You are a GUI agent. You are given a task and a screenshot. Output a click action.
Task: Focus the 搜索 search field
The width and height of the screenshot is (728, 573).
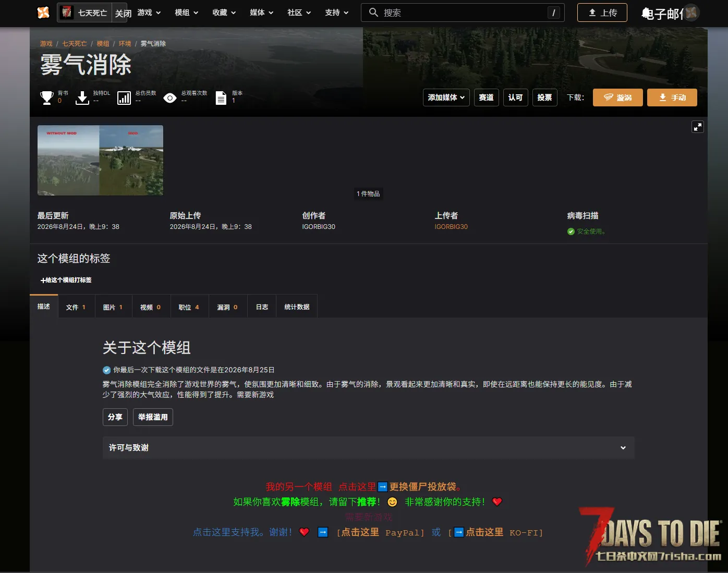click(463, 13)
